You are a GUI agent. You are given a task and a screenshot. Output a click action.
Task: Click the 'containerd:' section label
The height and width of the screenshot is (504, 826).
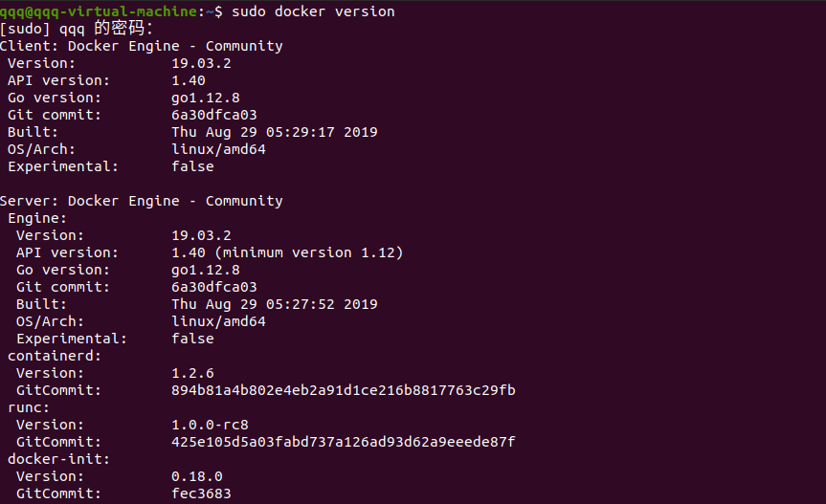55,356
